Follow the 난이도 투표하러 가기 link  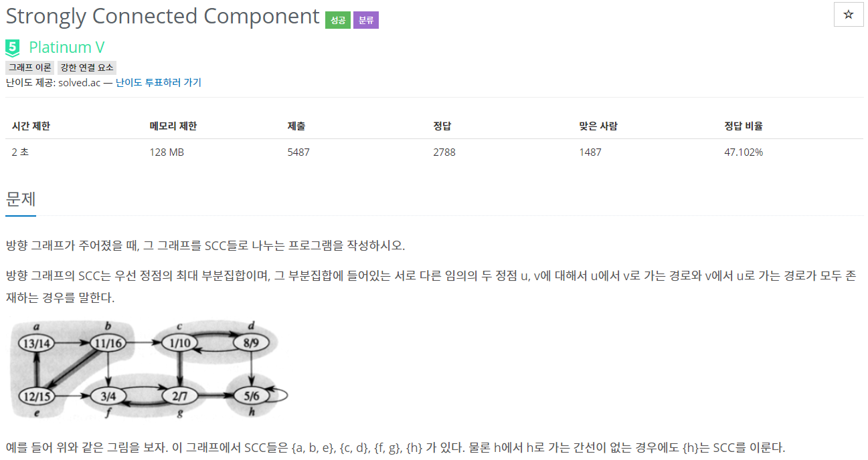click(159, 83)
